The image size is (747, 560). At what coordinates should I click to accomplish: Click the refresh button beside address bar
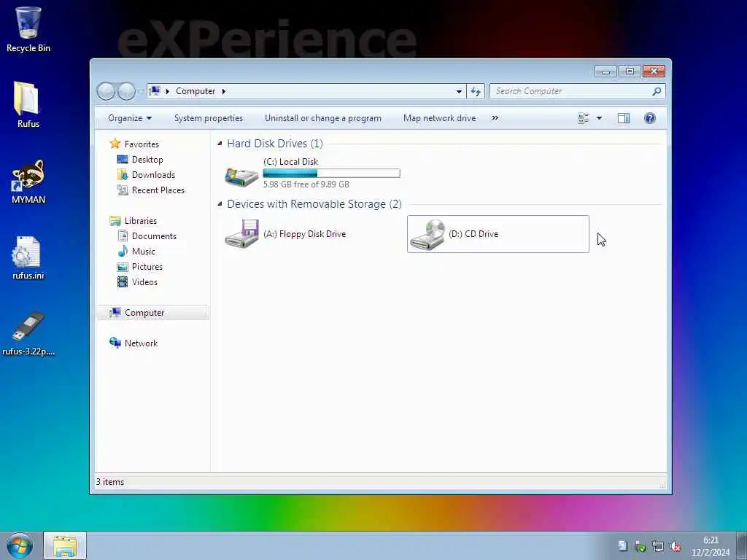pyautogui.click(x=476, y=91)
